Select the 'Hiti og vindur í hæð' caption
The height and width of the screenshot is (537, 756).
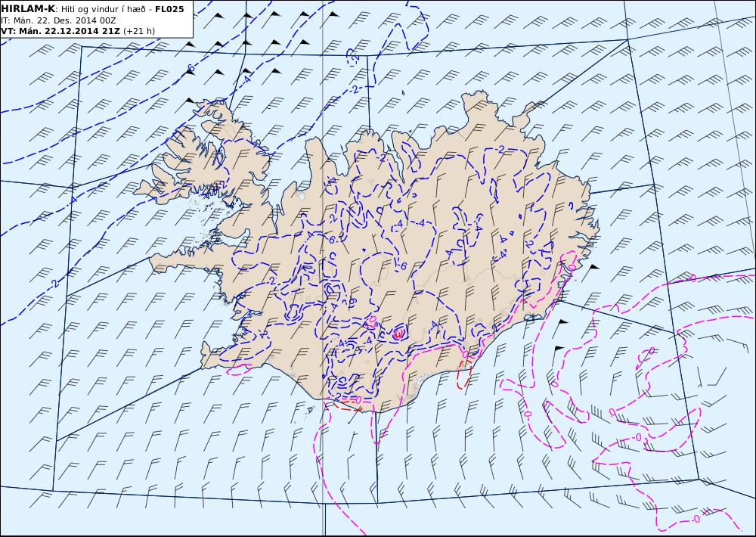pos(104,9)
